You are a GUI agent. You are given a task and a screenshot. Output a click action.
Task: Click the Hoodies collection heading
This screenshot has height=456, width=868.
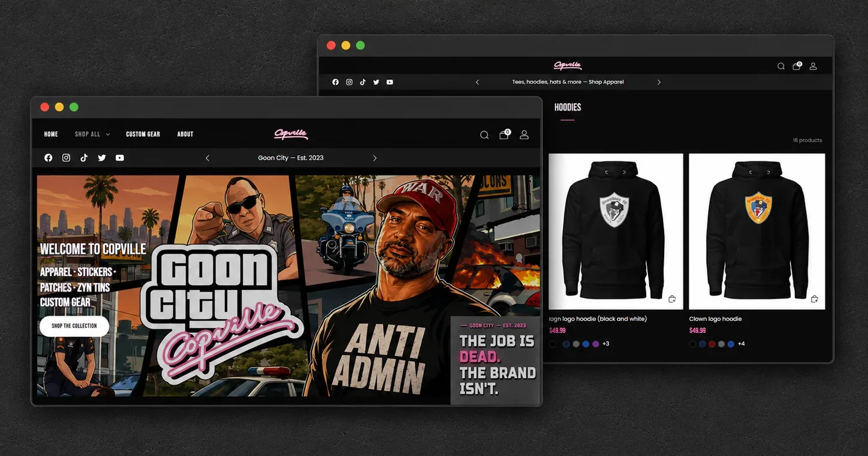pyautogui.click(x=568, y=107)
